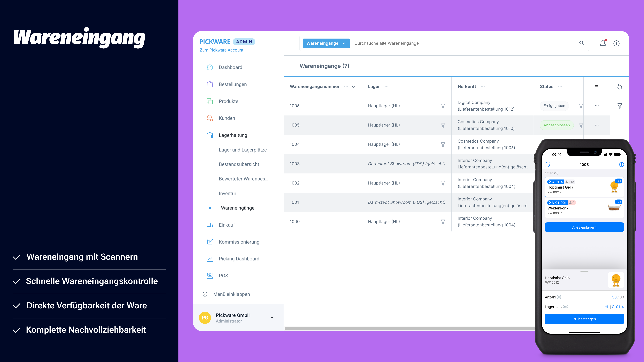Open the Dashboard menu item
Viewport: 644px width, 362px height.
[x=230, y=67]
